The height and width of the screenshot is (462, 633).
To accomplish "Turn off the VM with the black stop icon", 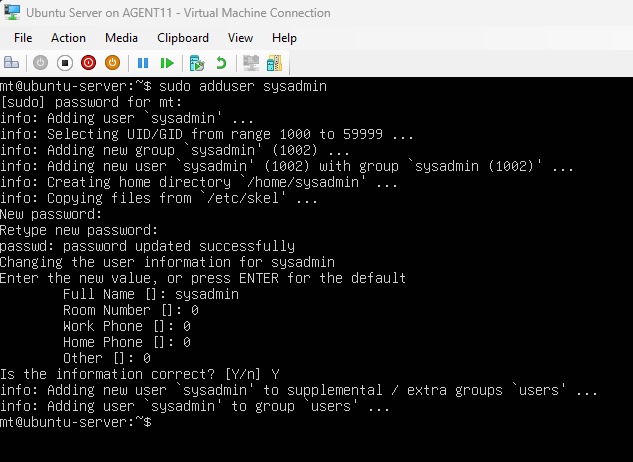I will coord(65,62).
